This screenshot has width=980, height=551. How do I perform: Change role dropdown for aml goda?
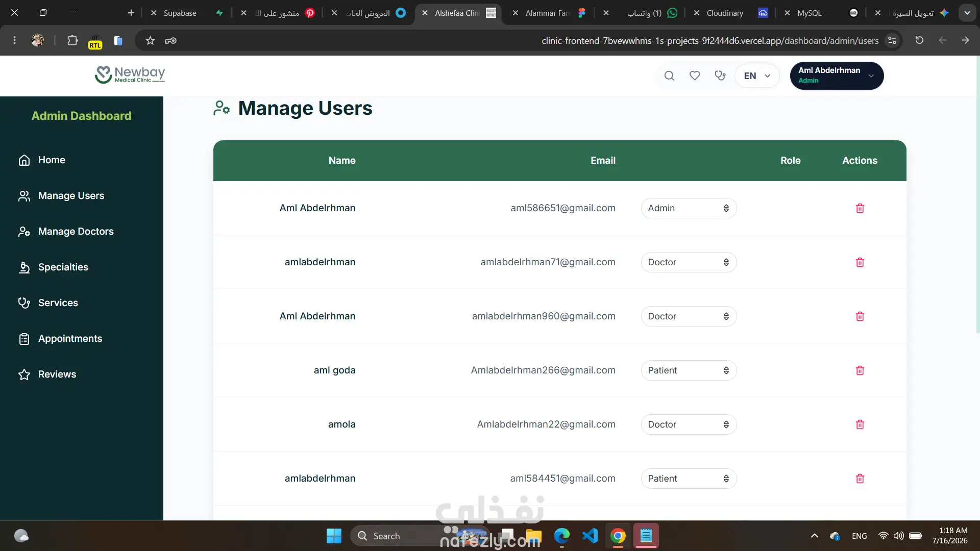point(689,370)
